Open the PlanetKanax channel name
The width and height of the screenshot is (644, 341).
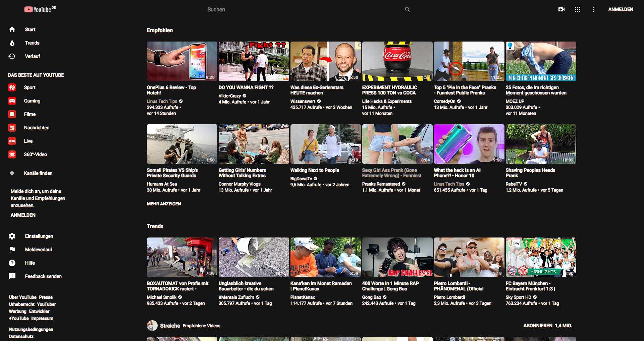pyautogui.click(x=303, y=297)
